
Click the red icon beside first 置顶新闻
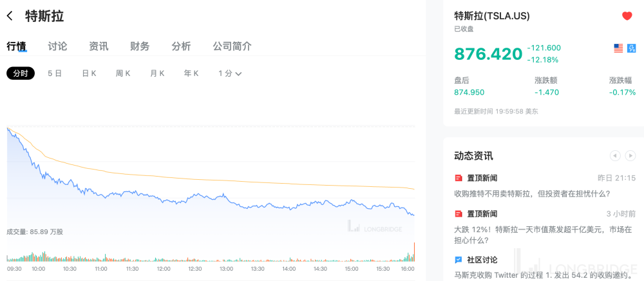459,178
